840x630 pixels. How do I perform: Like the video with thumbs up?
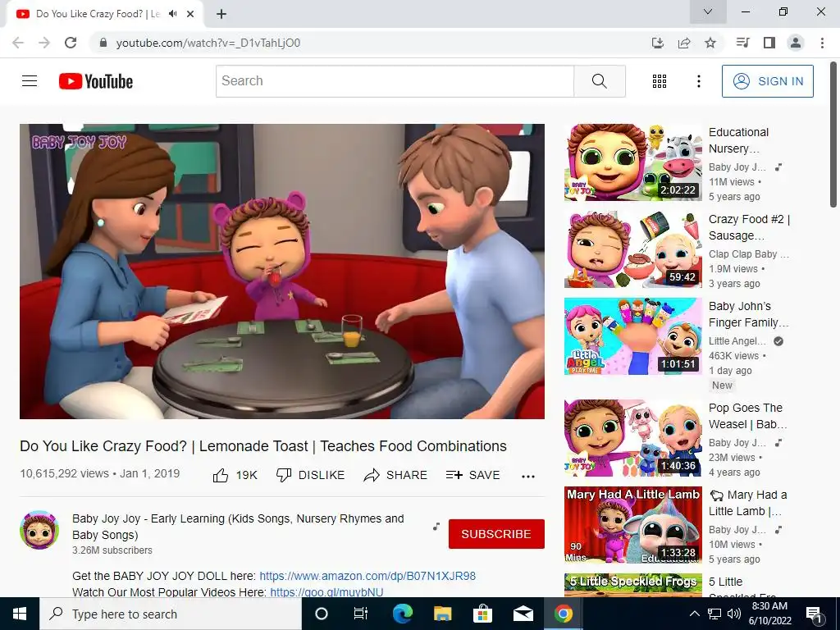235,475
